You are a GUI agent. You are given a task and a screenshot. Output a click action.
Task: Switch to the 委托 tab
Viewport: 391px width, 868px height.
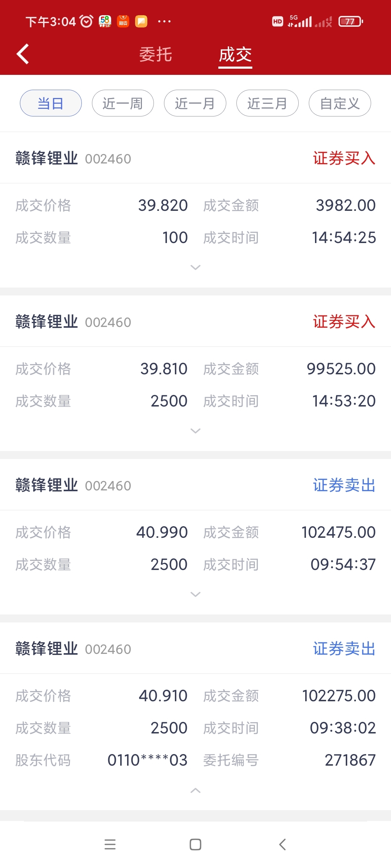coord(156,55)
